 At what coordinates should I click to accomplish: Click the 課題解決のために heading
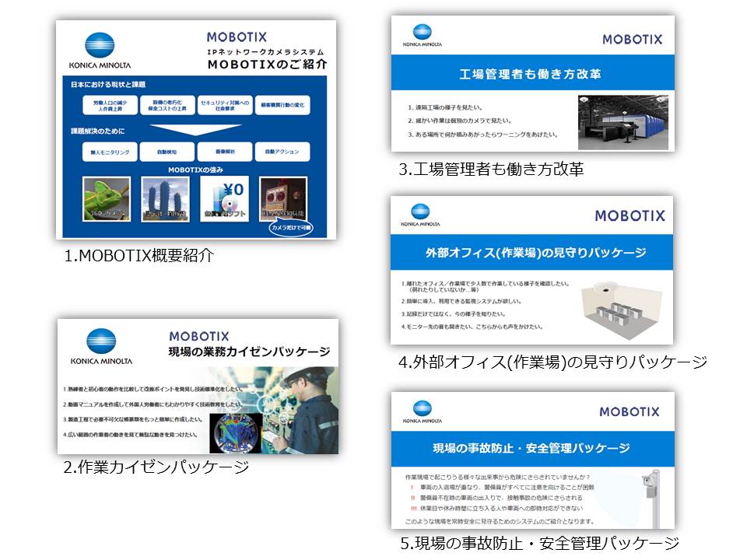pyautogui.click(x=98, y=131)
